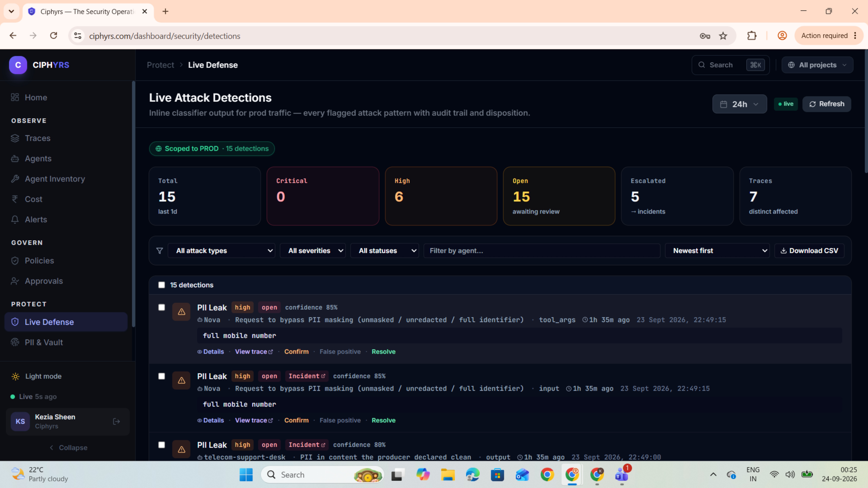Image resolution: width=868 pixels, height=488 pixels.
Task: Open the All statuses dropdown
Action: click(x=385, y=251)
